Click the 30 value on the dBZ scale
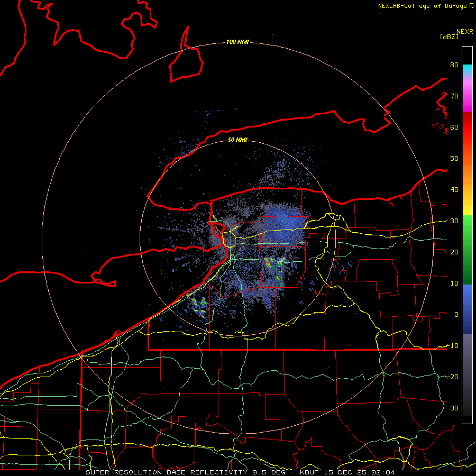 pyautogui.click(x=454, y=221)
